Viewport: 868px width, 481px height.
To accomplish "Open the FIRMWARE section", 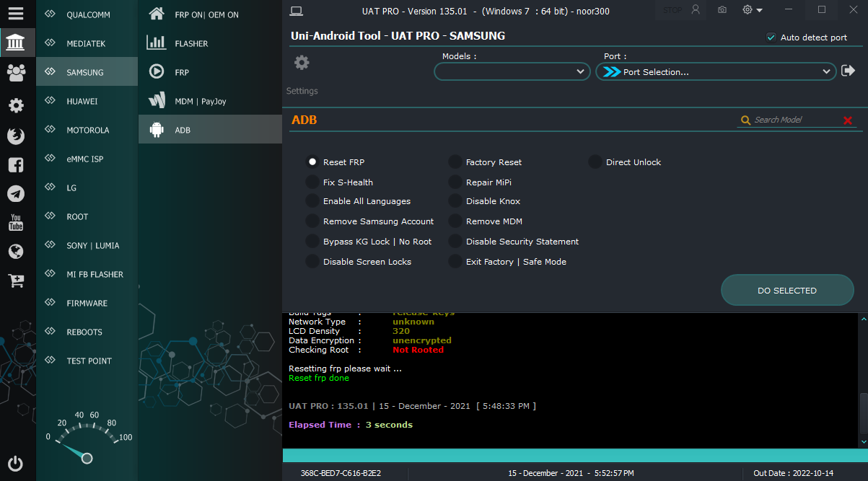I will click(87, 303).
